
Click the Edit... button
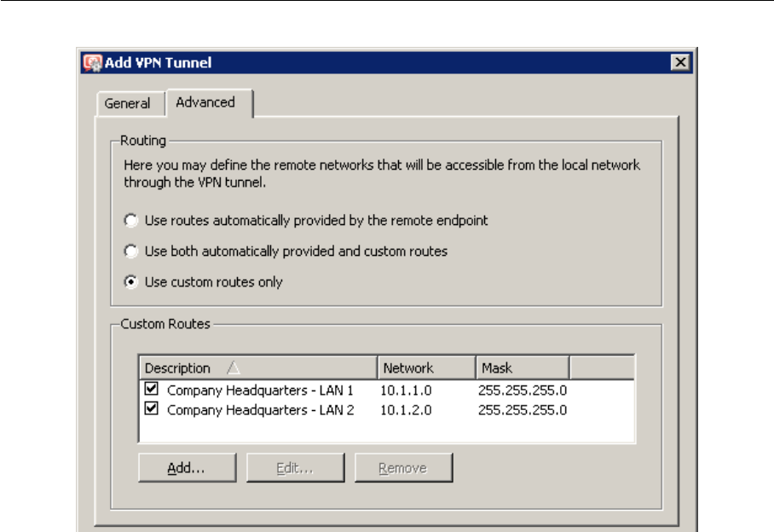(x=295, y=468)
